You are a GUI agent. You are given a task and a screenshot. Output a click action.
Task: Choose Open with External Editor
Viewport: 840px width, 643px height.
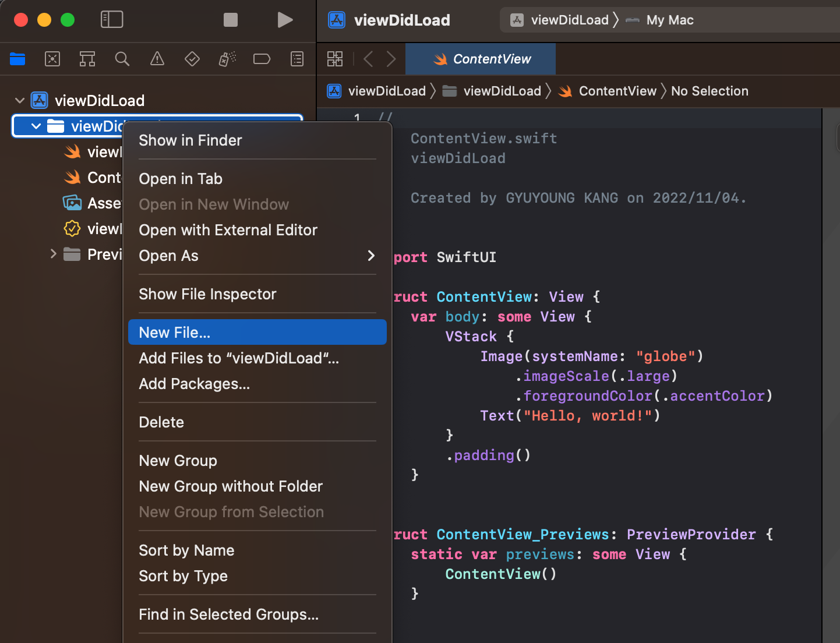click(x=257, y=230)
